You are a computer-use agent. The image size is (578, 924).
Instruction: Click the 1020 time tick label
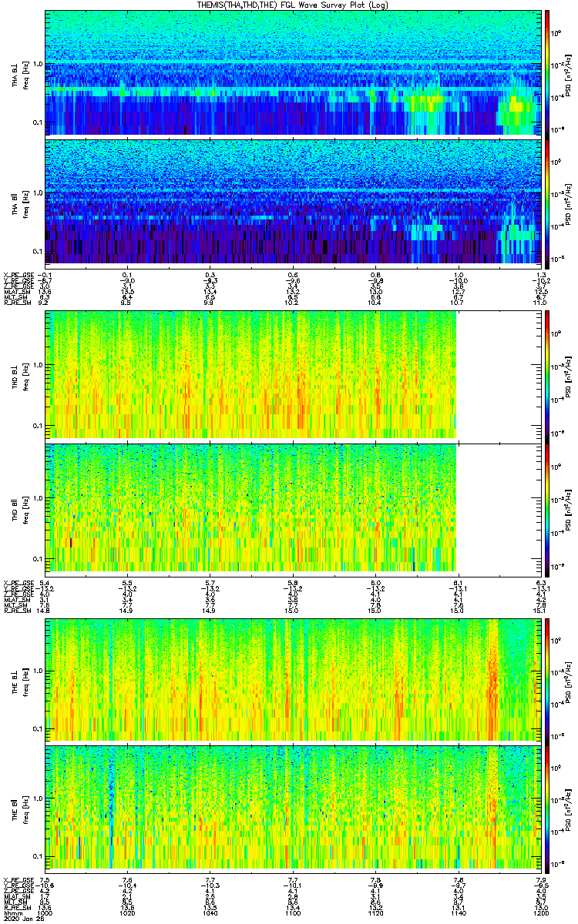click(128, 912)
